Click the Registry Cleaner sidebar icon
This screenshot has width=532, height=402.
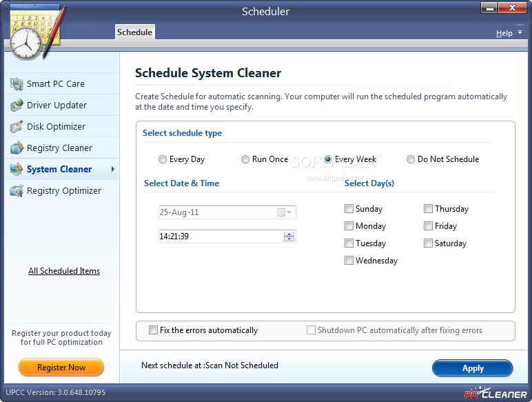pyautogui.click(x=17, y=148)
